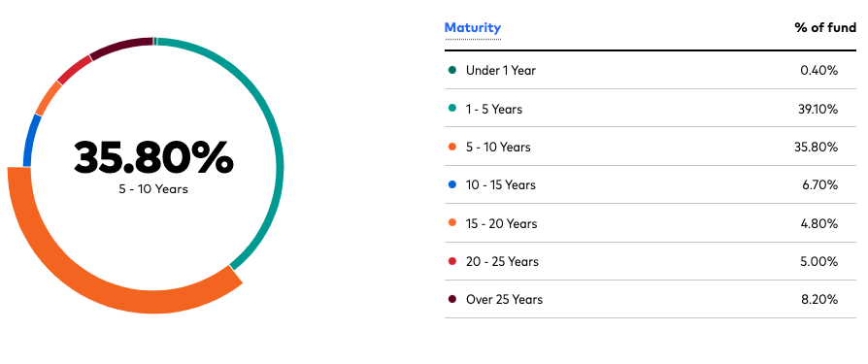Select the 15 - 20 Years orange dot
This screenshot has height=364, width=868.
pyautogui.click(x=452, y=223)
